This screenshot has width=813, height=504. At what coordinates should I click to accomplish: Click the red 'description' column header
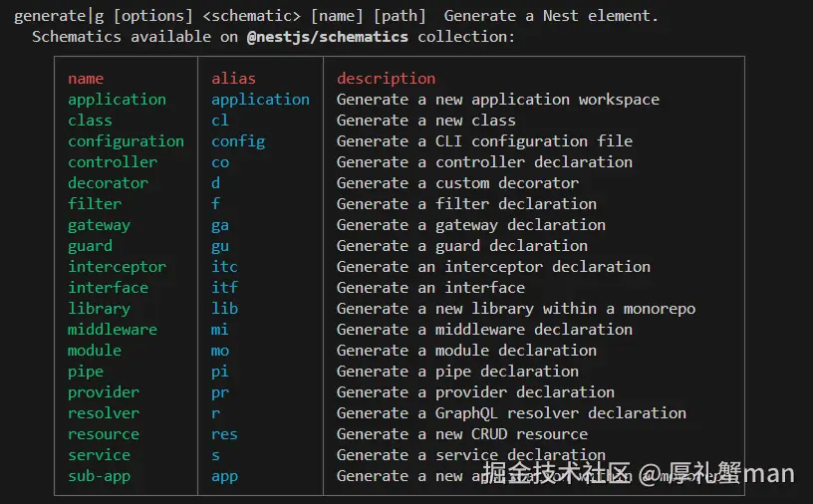click(x=386, y=79)
